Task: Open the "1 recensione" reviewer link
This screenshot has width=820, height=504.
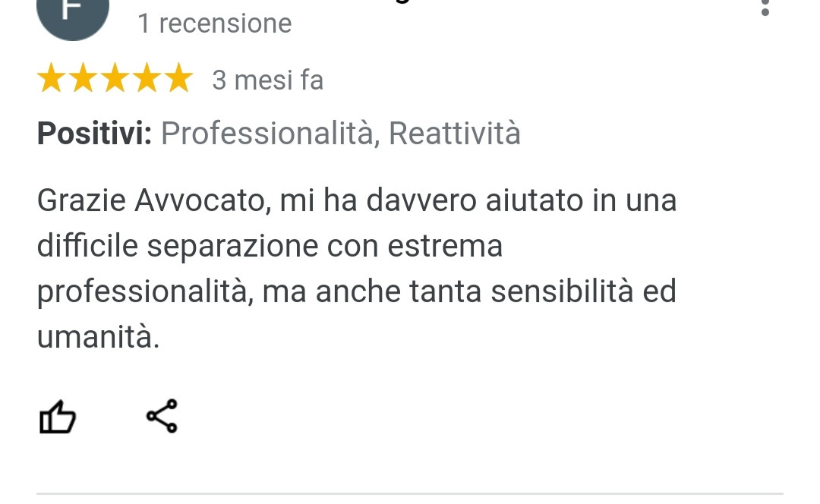Action: click(x=214, y=24)
